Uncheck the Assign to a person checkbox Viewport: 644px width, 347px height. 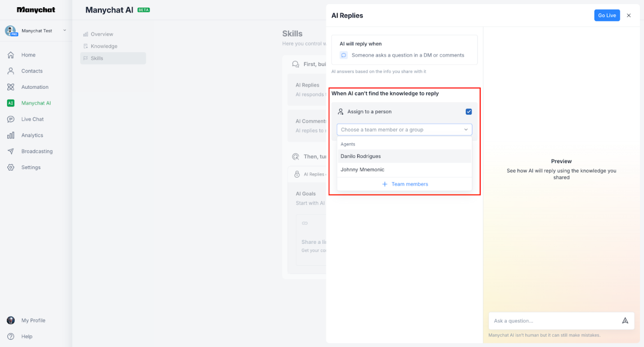[468, 111]
